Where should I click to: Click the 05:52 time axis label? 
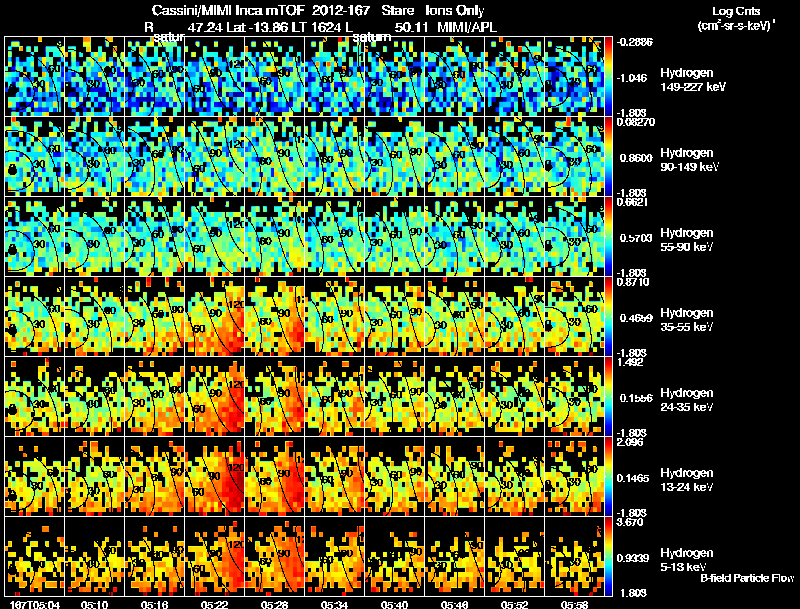point(515,604)
